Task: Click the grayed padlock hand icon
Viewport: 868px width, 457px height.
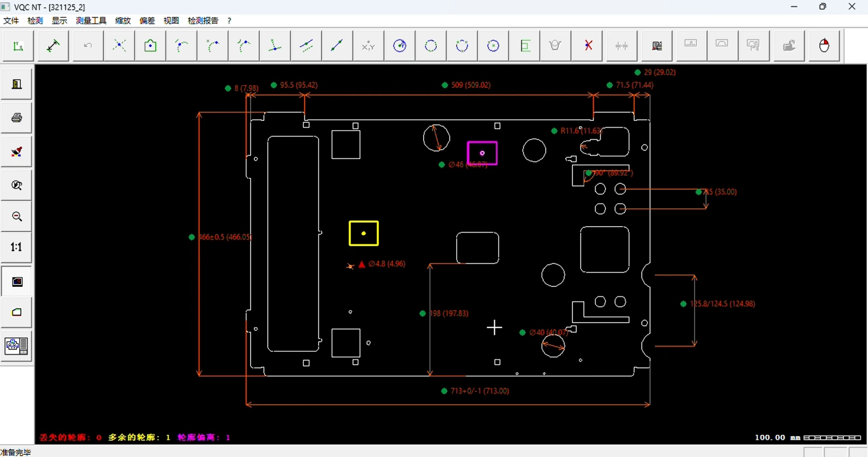Action: pyautogui.click(x=789, y=46)
